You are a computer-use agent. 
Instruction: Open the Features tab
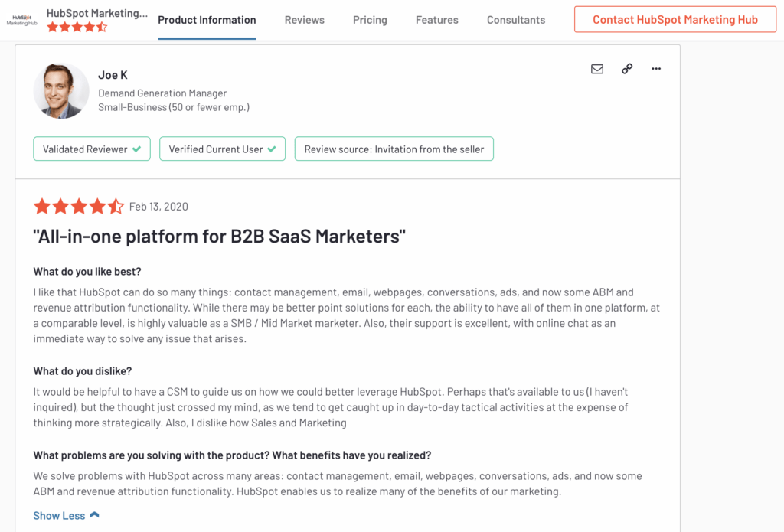coord(437,20)
